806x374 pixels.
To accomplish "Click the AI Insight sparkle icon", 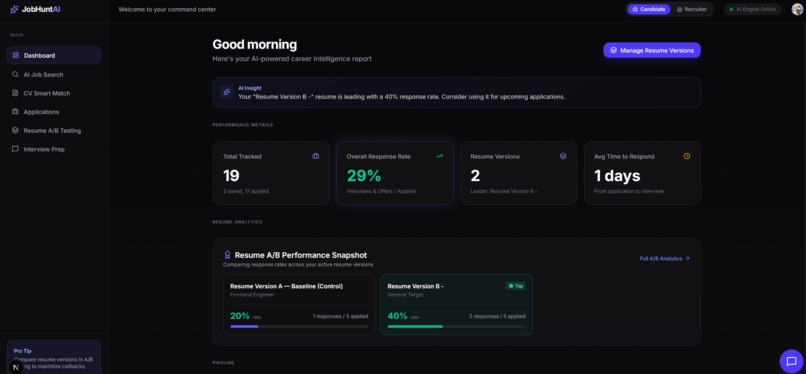I will pyautogui.click(x=227, y=92).
